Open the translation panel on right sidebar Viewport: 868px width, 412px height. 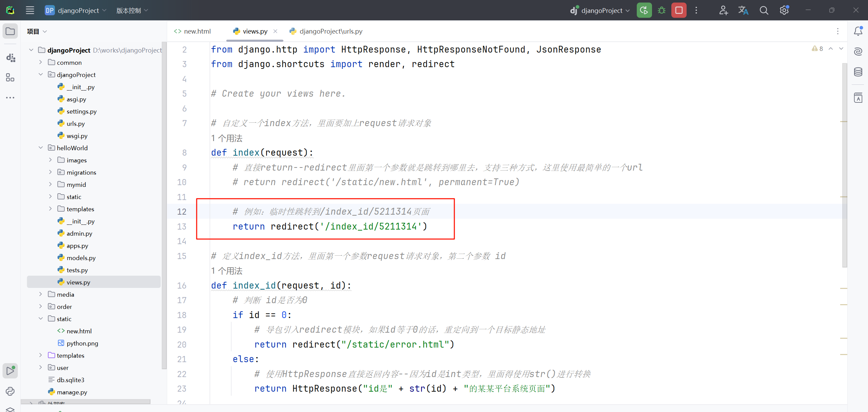(858, 98)
